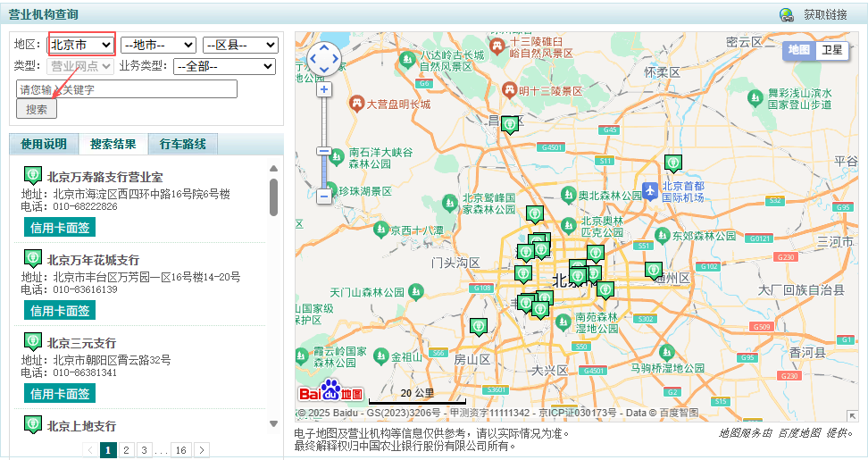Click the 获取链接 link
868x460 pixels.
825,15
